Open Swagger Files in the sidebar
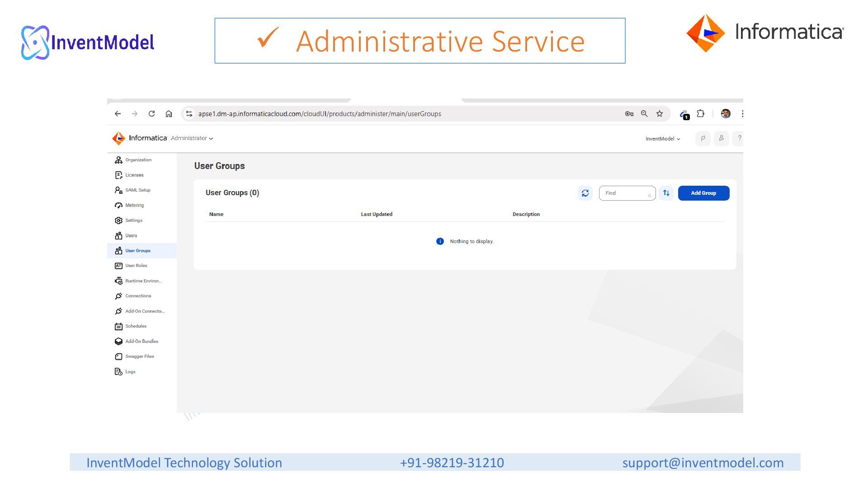The image size is (868, 488). point(142,357)
